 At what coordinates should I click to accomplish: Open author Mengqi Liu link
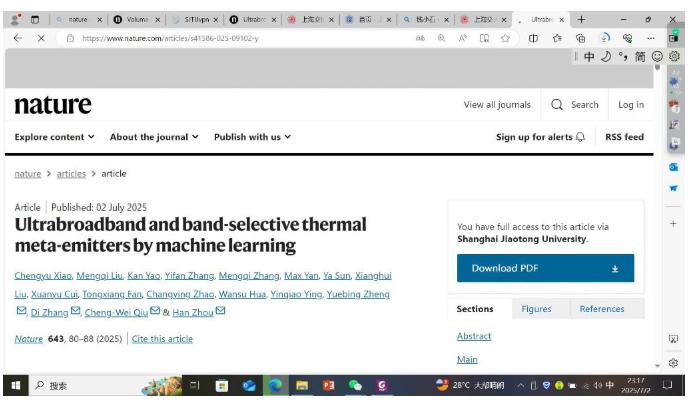99,275
